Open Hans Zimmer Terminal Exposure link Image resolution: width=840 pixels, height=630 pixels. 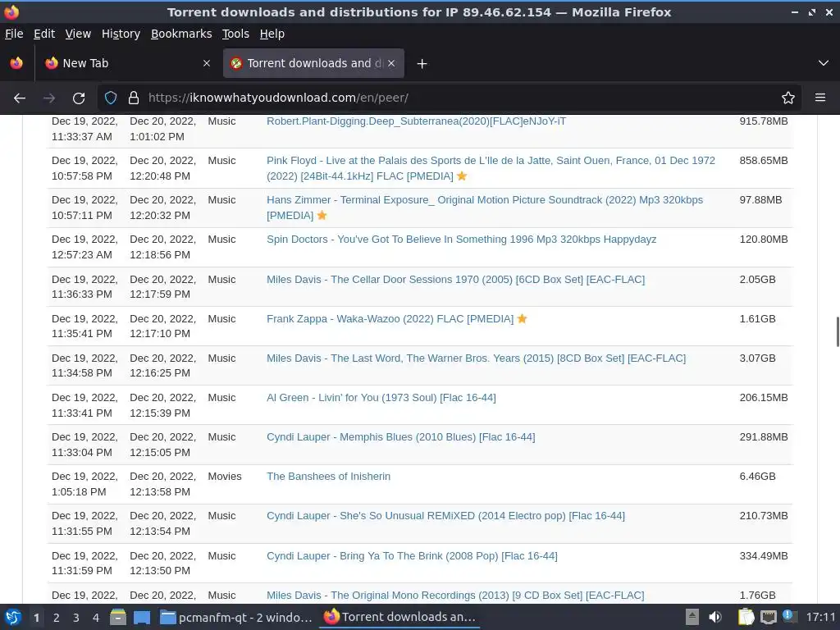pos(485,208)
